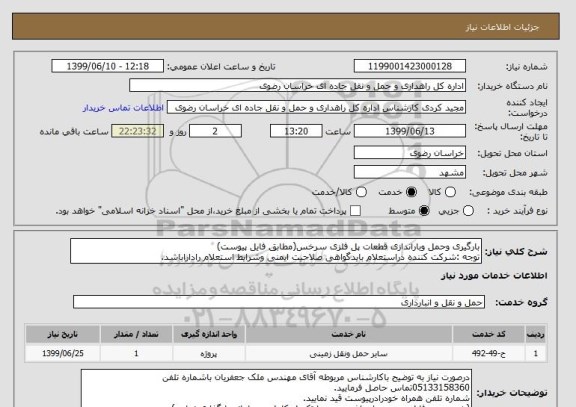Click the announcement date field 1399/06/10 - 12:18

click(108, 66)
